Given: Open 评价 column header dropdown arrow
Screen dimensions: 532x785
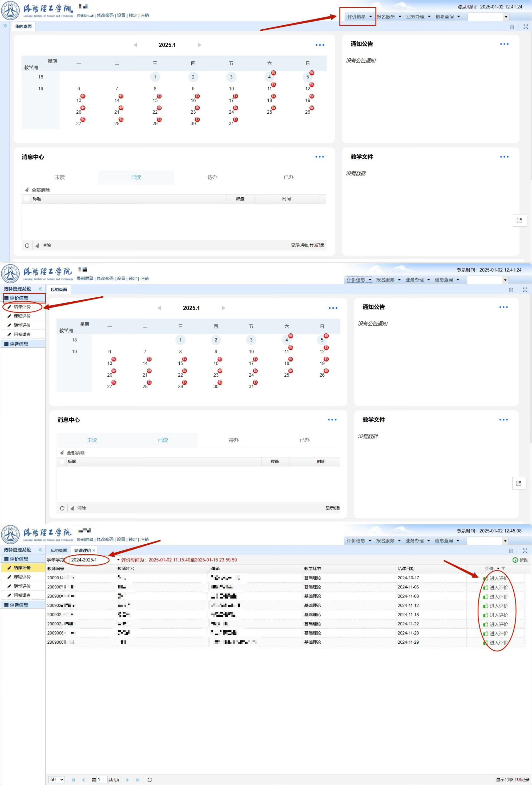Looking at the screenshot, I should [498, 568].
